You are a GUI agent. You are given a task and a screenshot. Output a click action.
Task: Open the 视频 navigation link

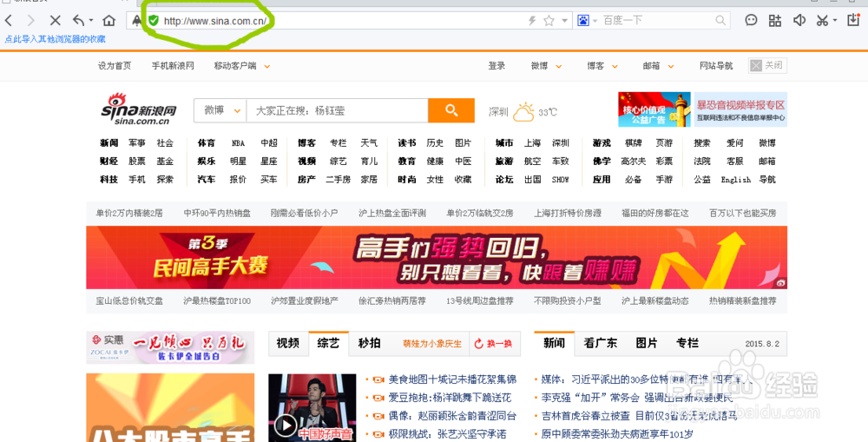click(306, 162)
